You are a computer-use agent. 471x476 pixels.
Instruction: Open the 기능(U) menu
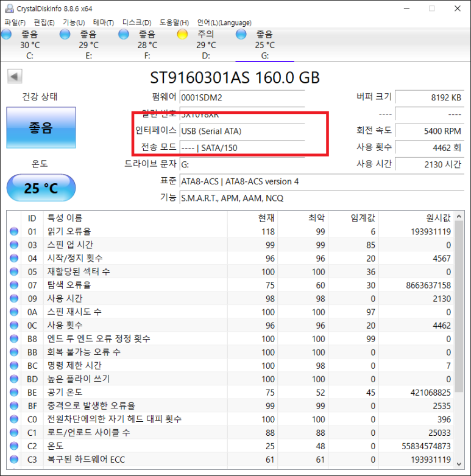click(x=74, y=23)
